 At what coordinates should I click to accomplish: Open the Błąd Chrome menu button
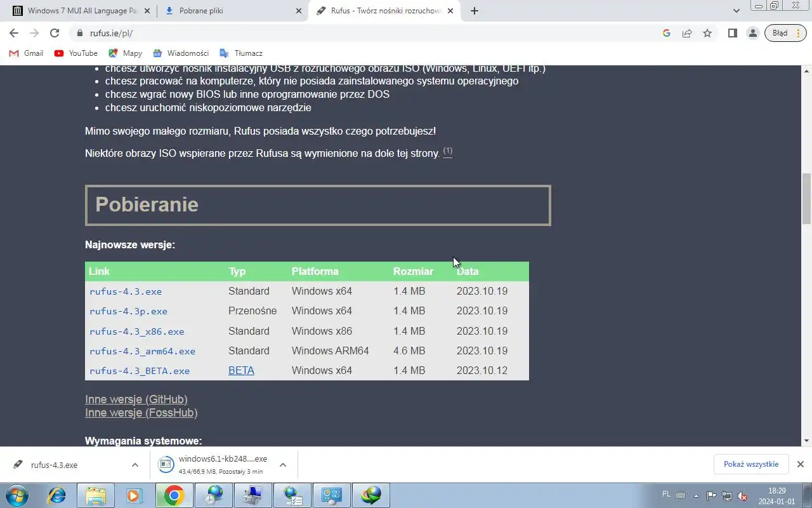tap(785, 33)
